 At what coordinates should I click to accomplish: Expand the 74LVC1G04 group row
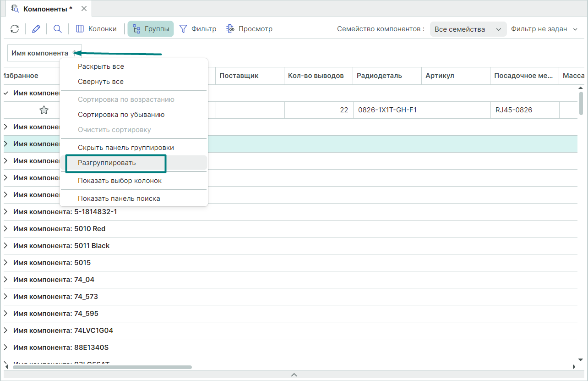click(x=5, y=331)
